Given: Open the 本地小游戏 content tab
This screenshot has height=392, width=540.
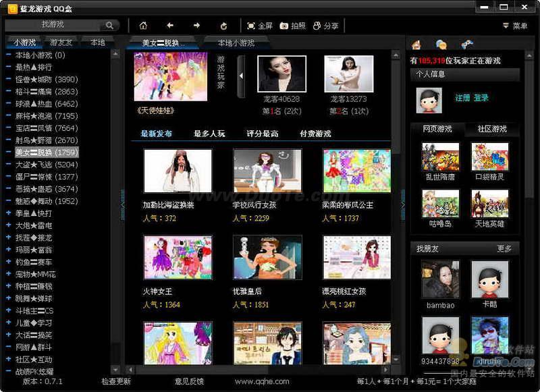Looking at the screenshot, I should click(236, 43).
